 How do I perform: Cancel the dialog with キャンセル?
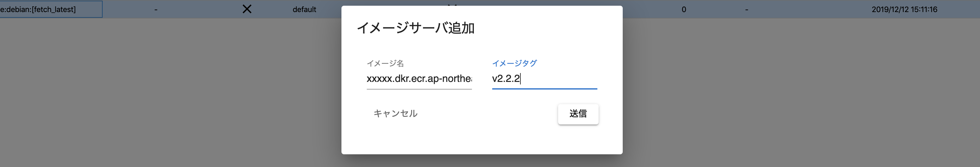(x=395, y=114)
